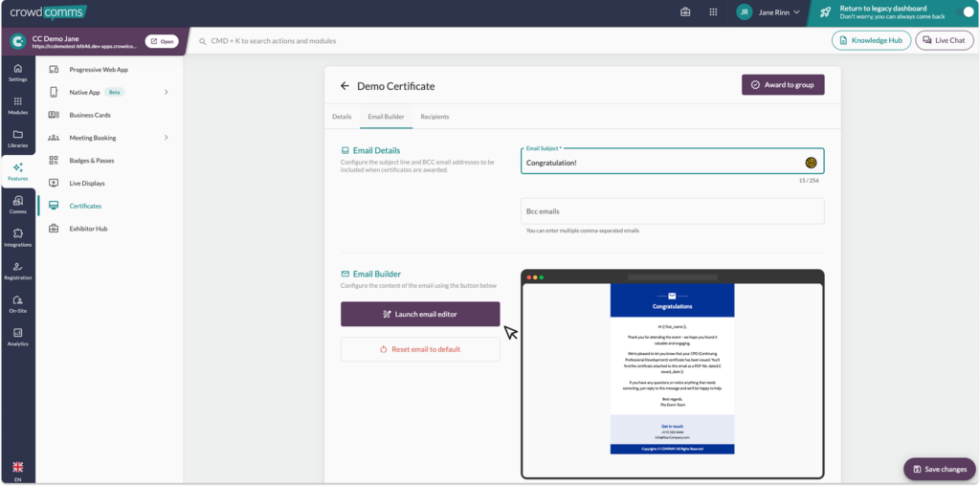Click Launch email editor button
Image resolution: width=980 pixels, height=486 pixels.
click(x=420, y=314)
